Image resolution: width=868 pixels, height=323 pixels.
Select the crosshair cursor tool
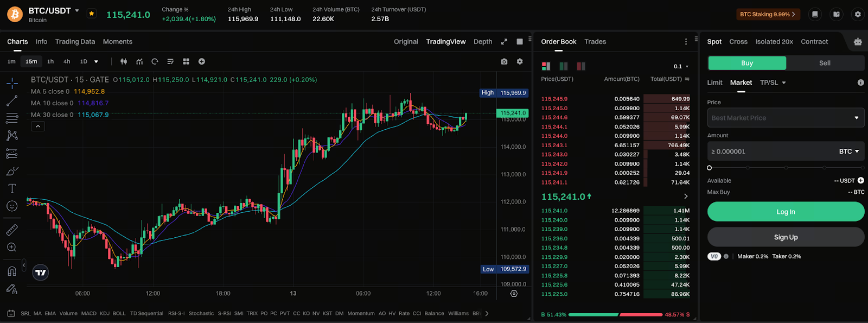12,83
